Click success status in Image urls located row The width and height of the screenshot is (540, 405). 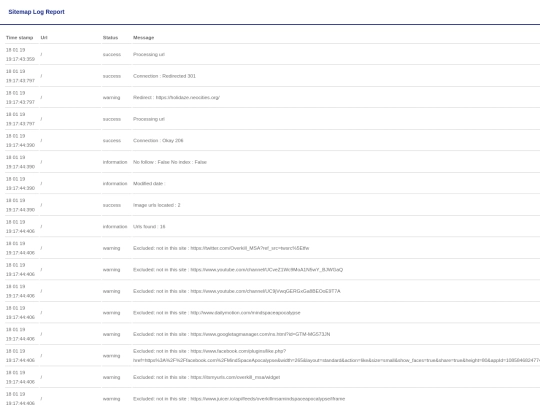tap(112, 205)
